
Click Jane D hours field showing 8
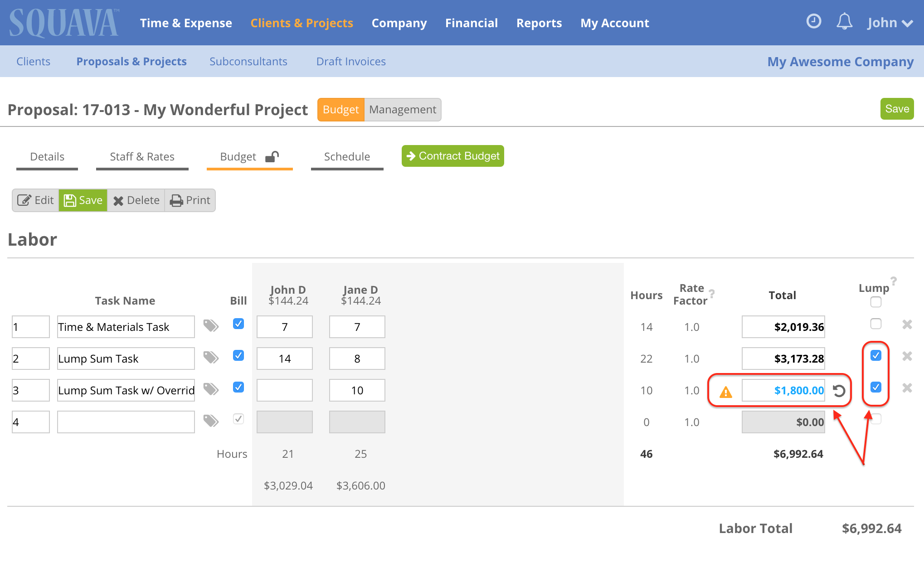click(357, 359)
